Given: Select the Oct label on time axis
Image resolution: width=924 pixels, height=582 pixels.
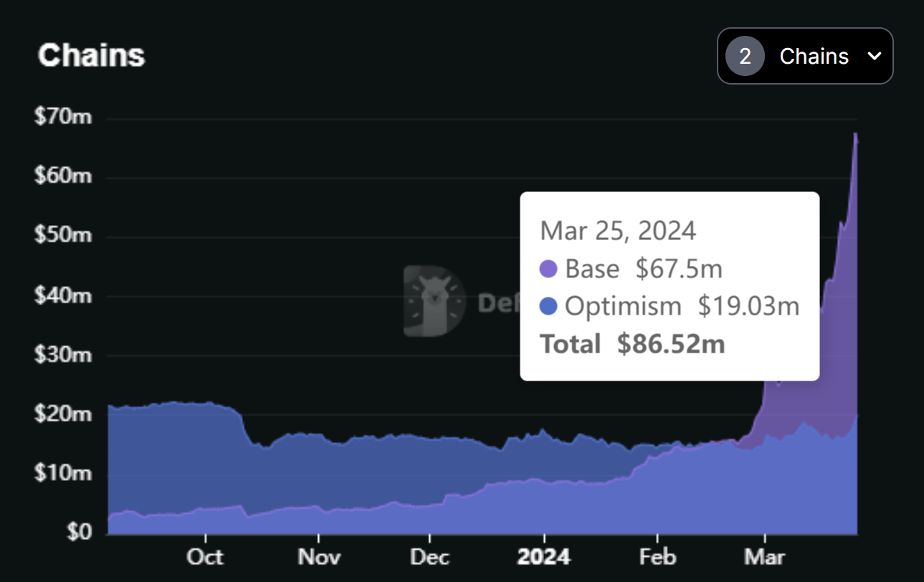Looking at the screenshot, I should pyautogui.click(x=205, y=557).
